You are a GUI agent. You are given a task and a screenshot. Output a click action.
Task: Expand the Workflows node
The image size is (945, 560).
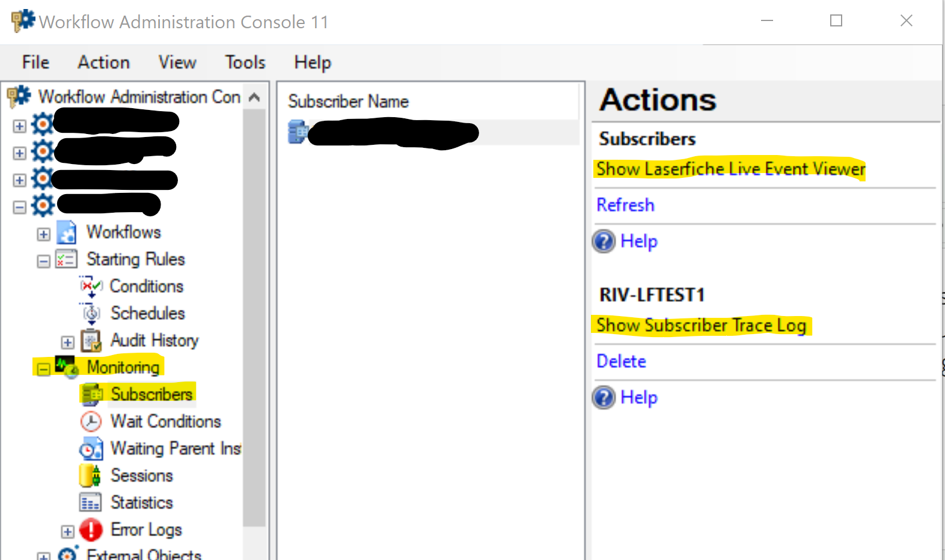tap(43, 234)
